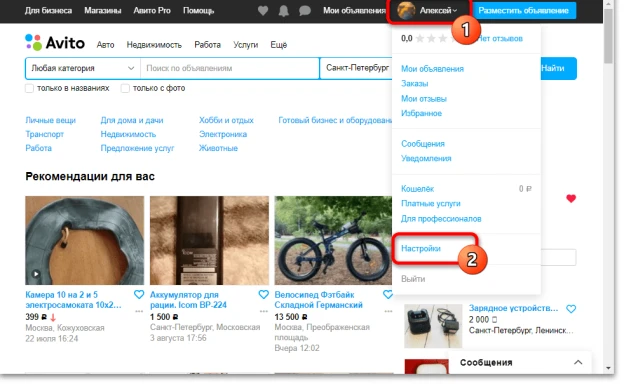Select Работа item next to Avito logo
This screenshot has height=384, width=624.
tap(207, 45)
